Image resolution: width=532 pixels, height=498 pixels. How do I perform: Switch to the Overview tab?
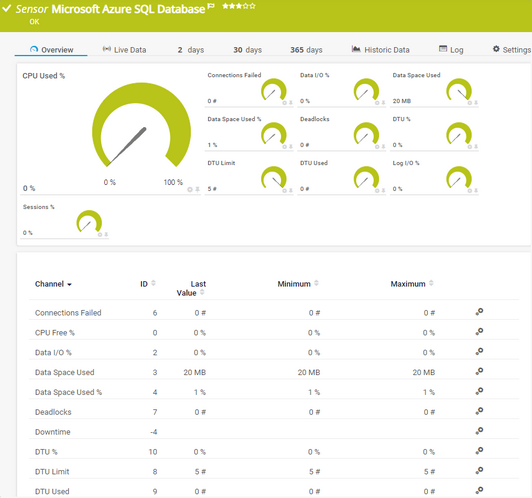pyautogui.click(x=51, y=50)
